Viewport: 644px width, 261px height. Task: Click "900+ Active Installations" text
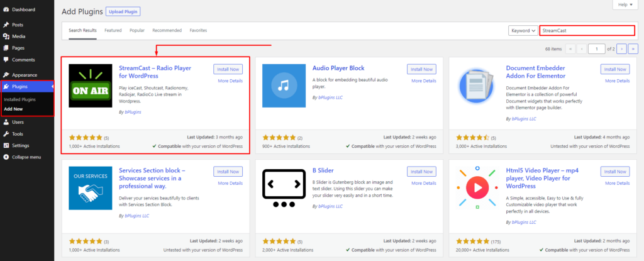[x=286, y=147]
